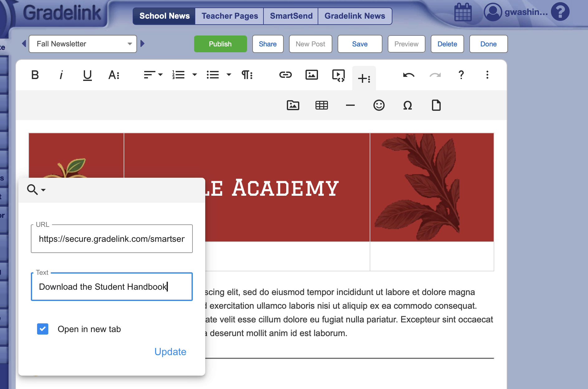Click the insert video embed icon
588x389 pixels.
(339, 75)
